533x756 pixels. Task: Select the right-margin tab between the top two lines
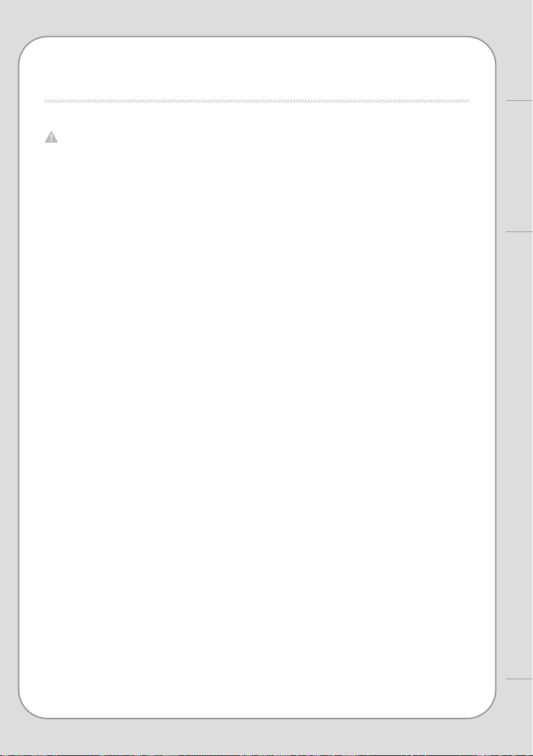520,166
